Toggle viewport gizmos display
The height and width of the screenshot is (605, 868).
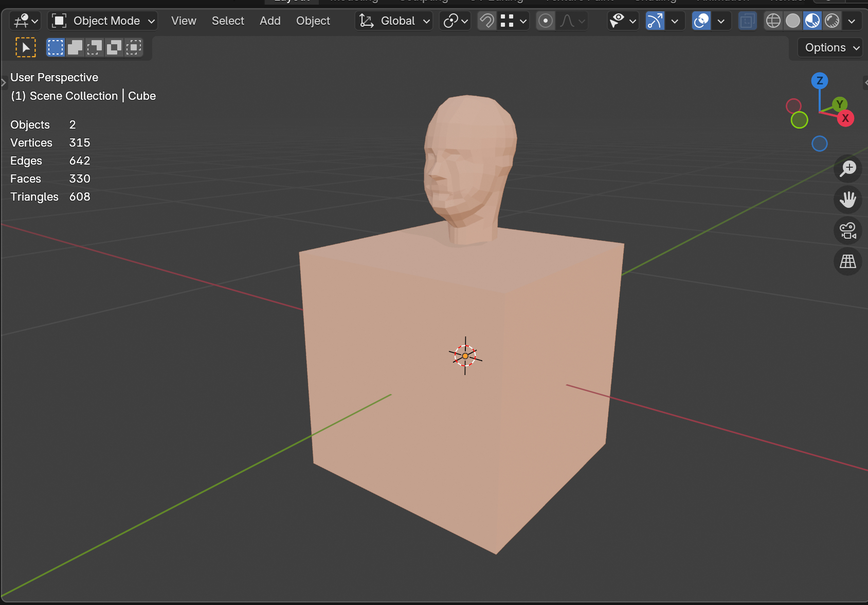tap(655, 21)
